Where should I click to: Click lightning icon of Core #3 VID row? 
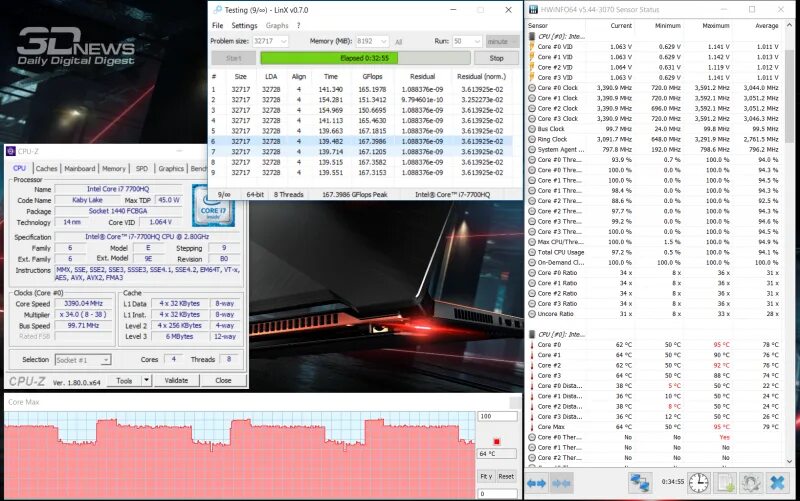[532, 78]
